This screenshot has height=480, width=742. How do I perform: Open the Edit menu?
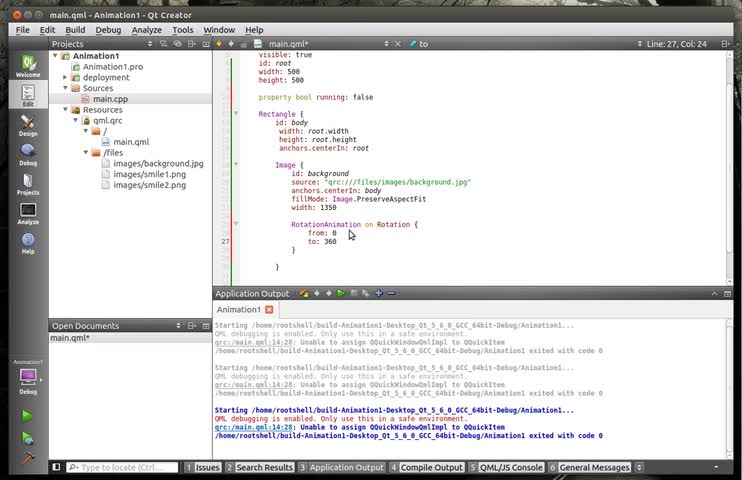tap(47, 30)
